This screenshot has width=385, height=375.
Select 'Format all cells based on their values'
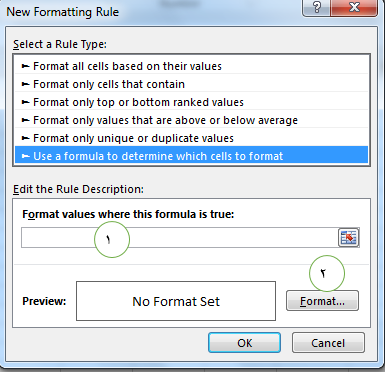191,66
